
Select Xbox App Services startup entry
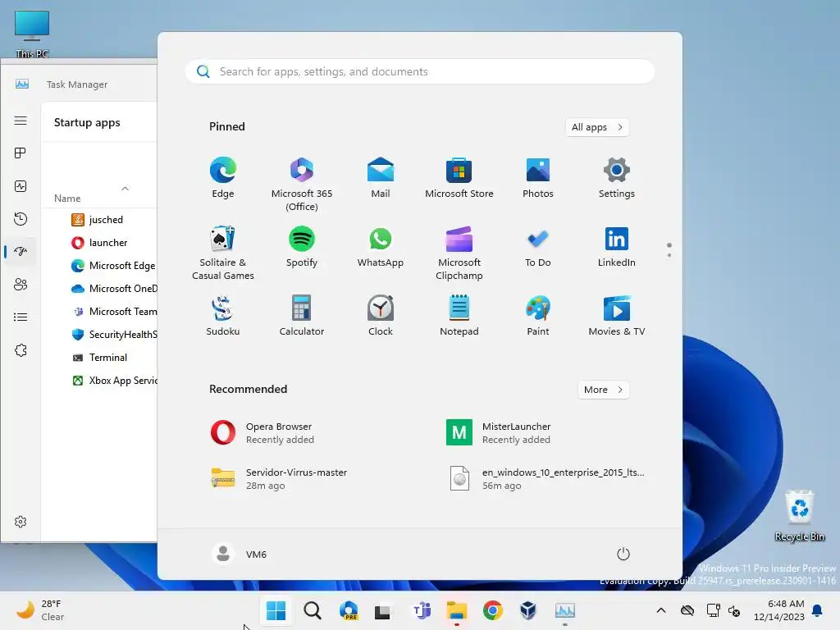tap(101, 381)
